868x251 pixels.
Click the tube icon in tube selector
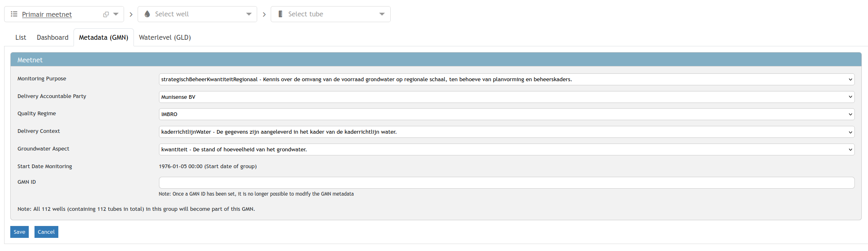pyautogui.click(x=280, y=14)
